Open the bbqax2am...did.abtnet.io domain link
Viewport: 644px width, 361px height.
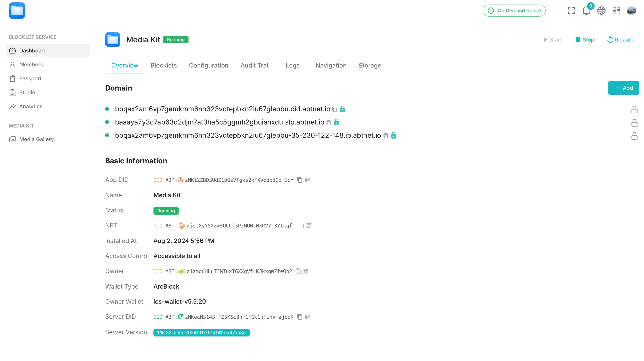(x=222, y=109)
